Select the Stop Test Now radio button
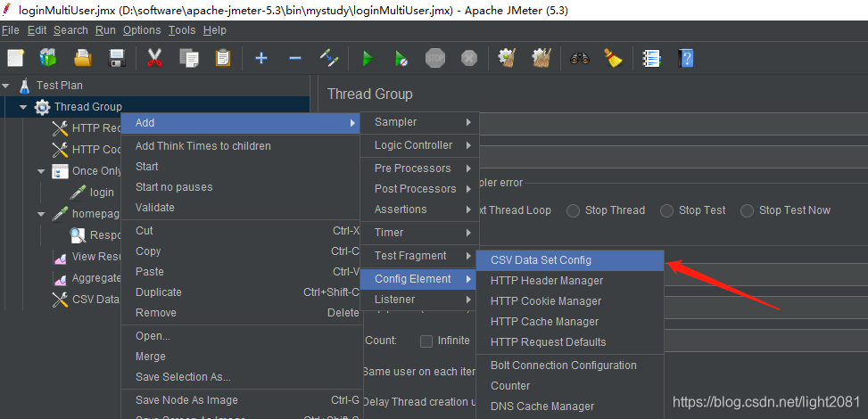Viewport: 868px width, 419px height. 748,210
